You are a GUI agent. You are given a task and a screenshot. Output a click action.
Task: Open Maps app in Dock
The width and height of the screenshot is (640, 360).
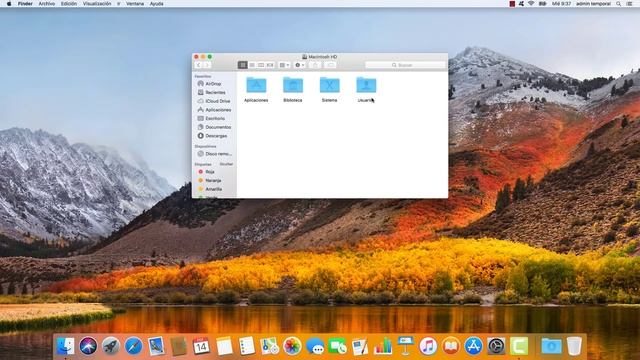[x=269, y=346]
